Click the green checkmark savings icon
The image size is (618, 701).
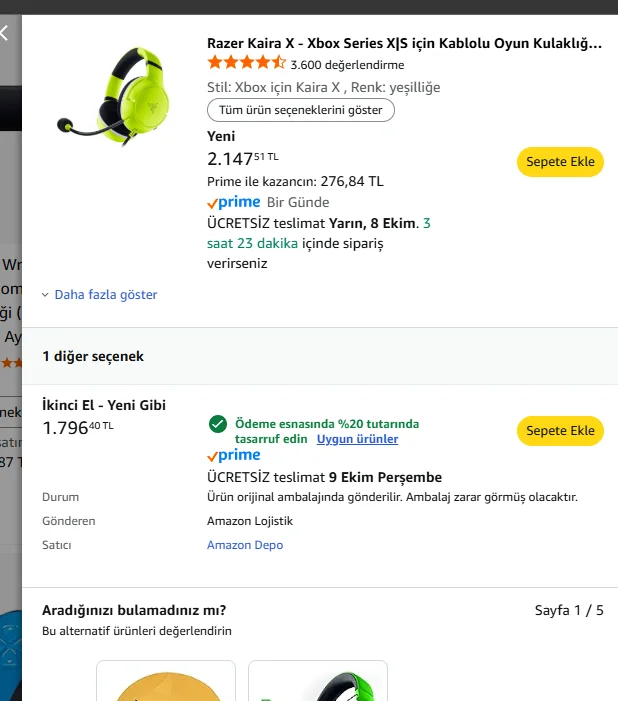(x=217, y=424)
